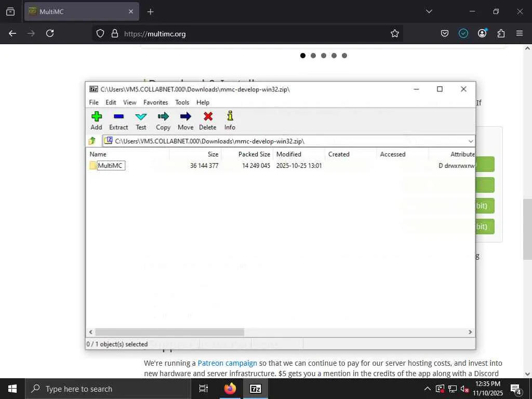Expand the 7-Zip address path dropdown
The image size is (532, 399).
(471, 141)
